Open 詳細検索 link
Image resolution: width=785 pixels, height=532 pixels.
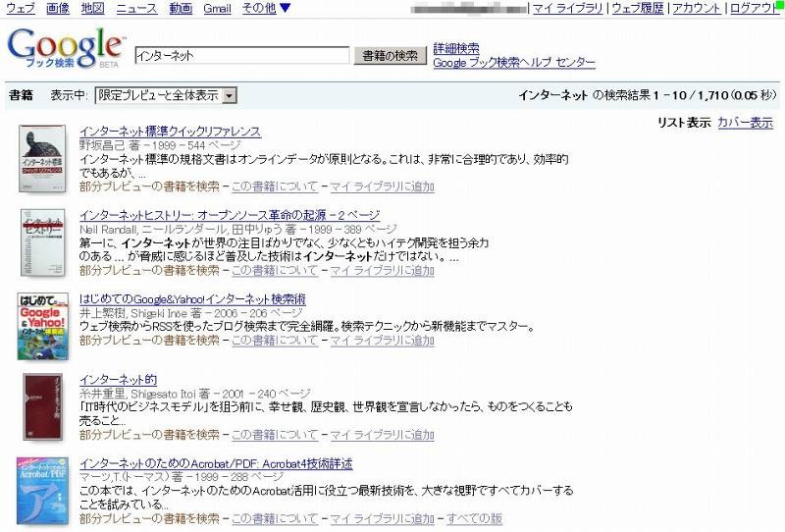[x=456, y=49]
